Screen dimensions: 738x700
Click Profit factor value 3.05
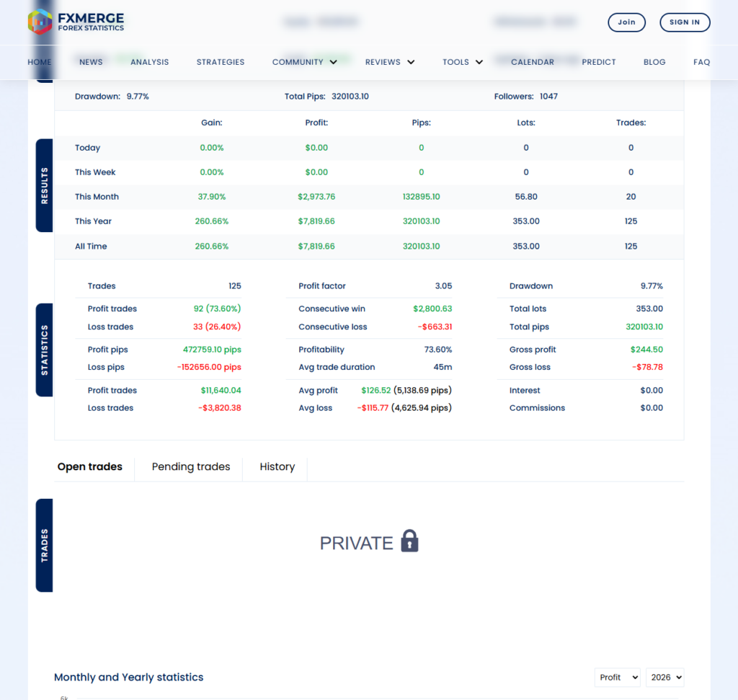pyautogui.click(x=443, y=285)
